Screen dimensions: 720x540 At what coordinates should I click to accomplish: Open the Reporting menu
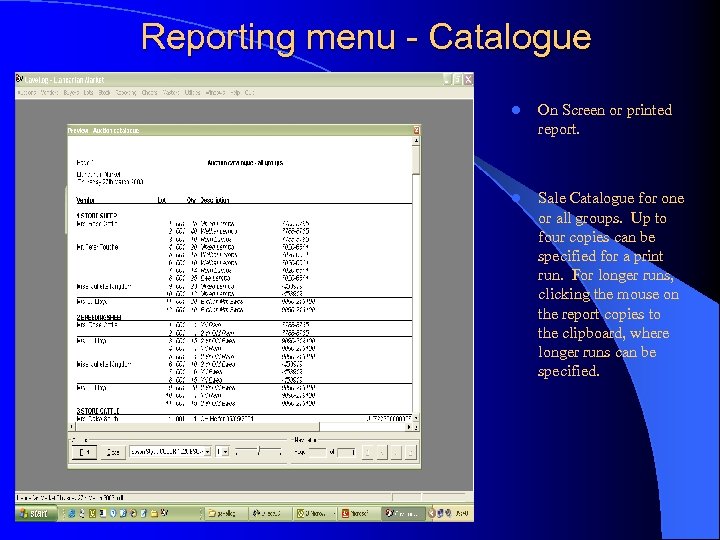point(126,92)
